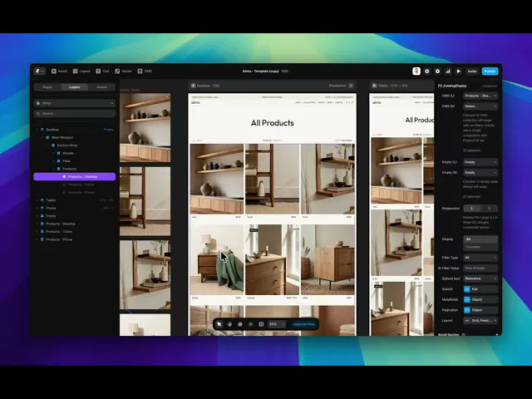Open the Empty (S) dropdown
532x399 pixels.
coord(480,173)
